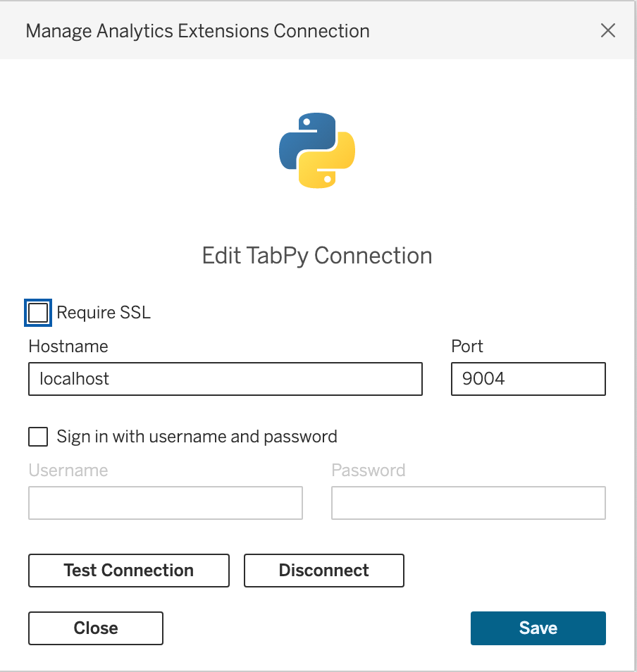Hit the Disconnect button
Image resolution: width=637 pixels, height=672 pixels.
coord(323,571)
